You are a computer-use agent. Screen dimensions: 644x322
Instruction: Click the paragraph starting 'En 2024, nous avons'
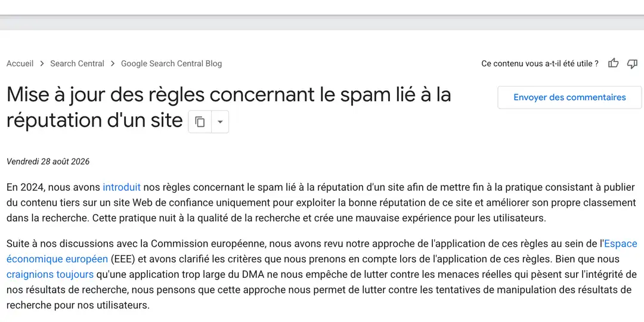point(321,203)
